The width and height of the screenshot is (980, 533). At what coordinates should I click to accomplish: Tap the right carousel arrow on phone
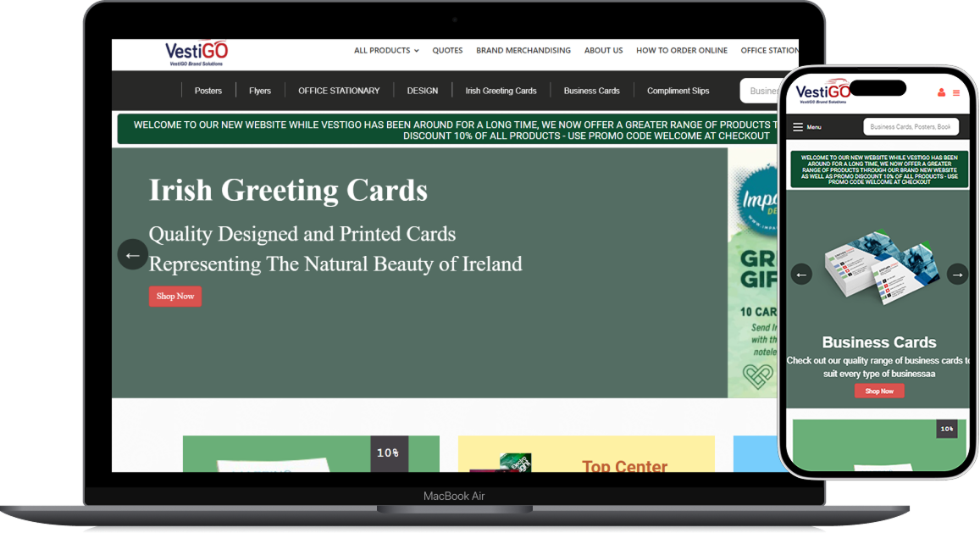[x=957, y=274]
